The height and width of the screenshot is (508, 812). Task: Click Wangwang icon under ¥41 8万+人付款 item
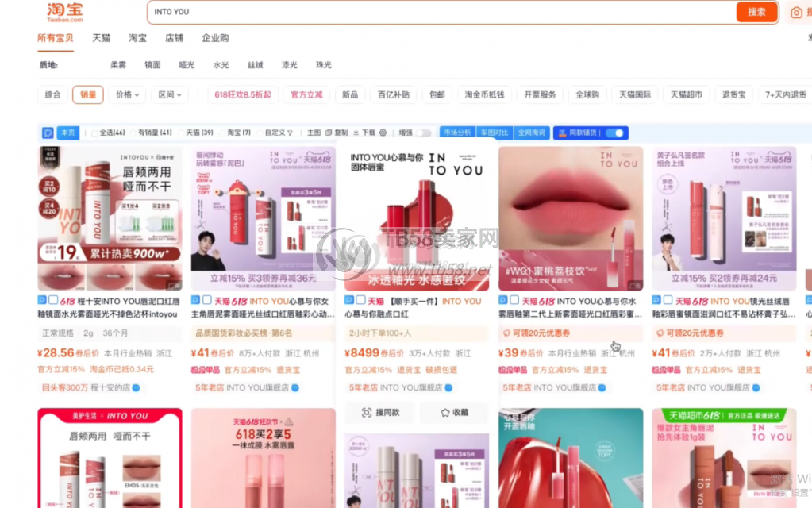(295, 387)
